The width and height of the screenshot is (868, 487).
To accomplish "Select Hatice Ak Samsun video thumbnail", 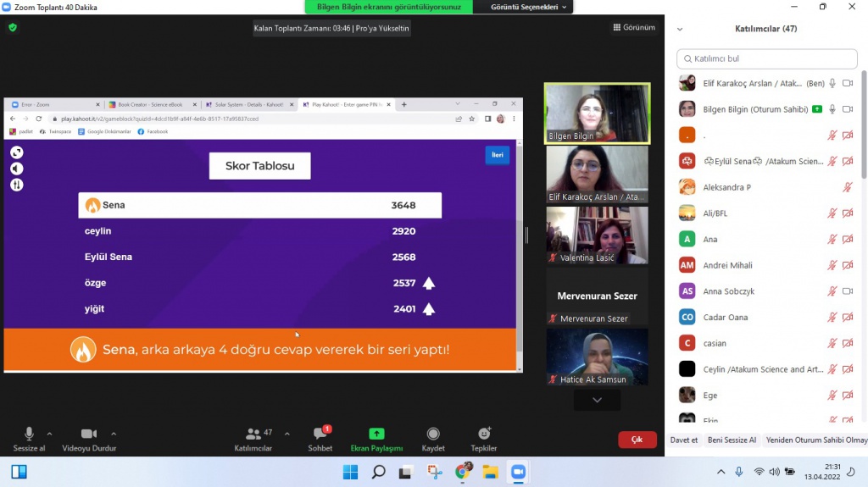I will [597, 357].
